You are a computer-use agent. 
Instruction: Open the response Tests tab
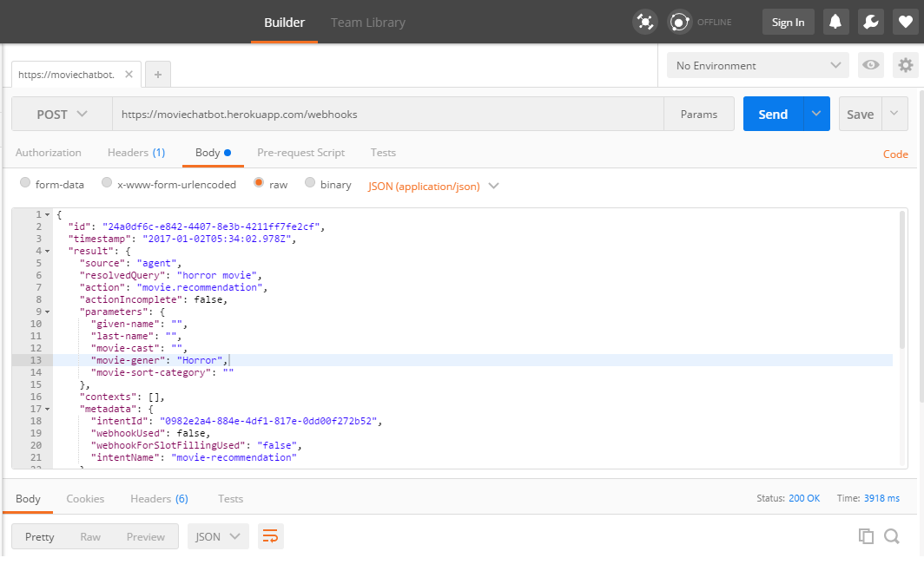tap(230, 499)
